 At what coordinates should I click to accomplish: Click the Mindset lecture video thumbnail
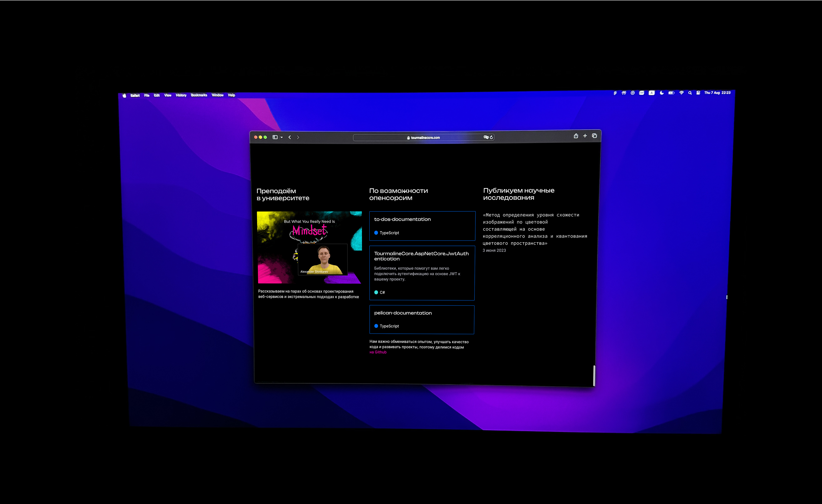point(309,247)
